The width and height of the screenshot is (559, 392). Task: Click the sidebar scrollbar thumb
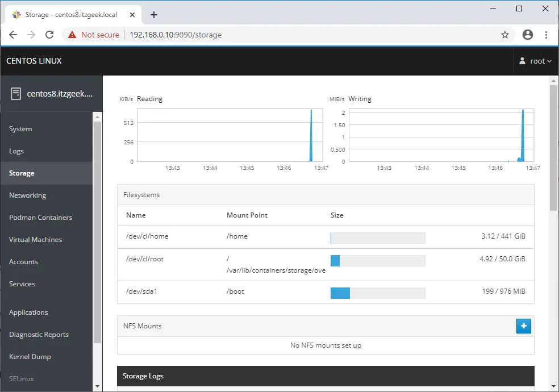click(x=97, y=232)
